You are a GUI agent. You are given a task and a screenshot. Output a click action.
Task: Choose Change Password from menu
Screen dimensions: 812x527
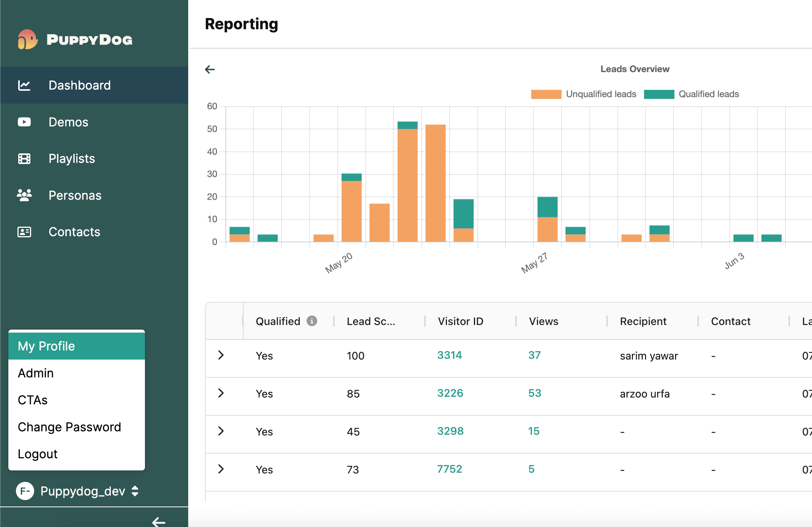point(69,427)
